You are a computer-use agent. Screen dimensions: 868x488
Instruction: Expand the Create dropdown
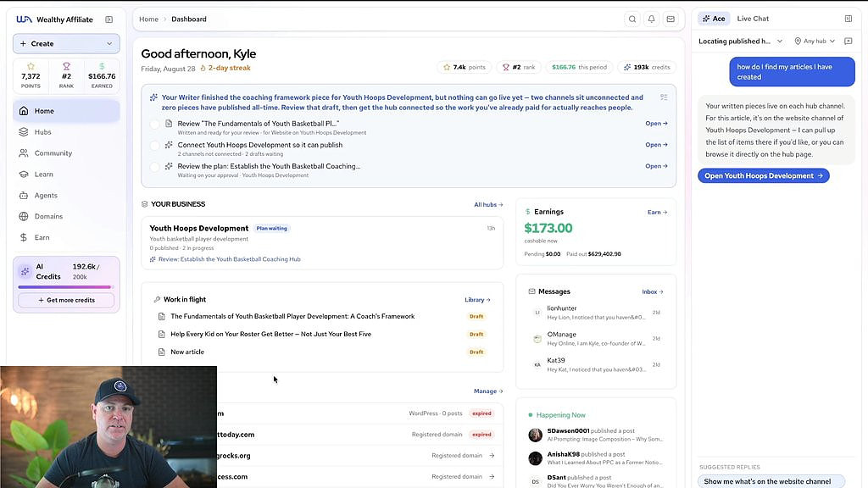(66, 44)
